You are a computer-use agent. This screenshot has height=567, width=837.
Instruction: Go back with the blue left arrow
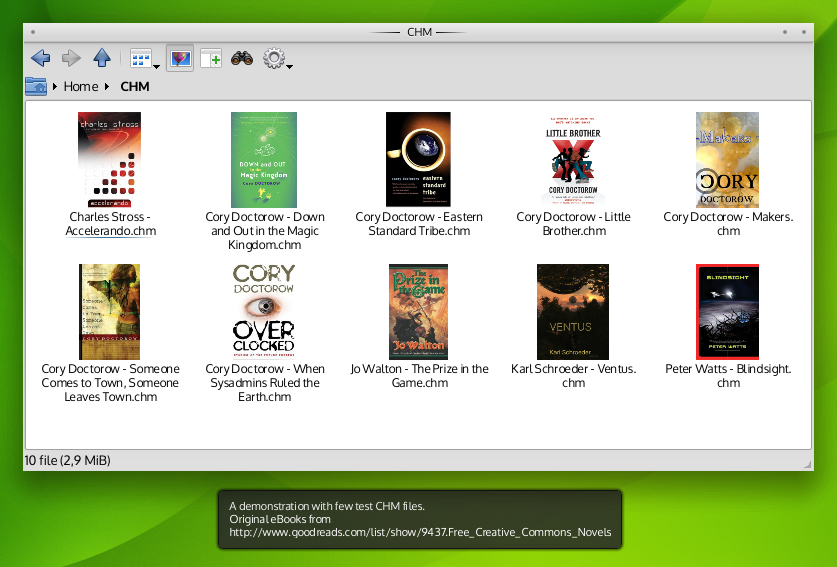(x=41, y=58)
